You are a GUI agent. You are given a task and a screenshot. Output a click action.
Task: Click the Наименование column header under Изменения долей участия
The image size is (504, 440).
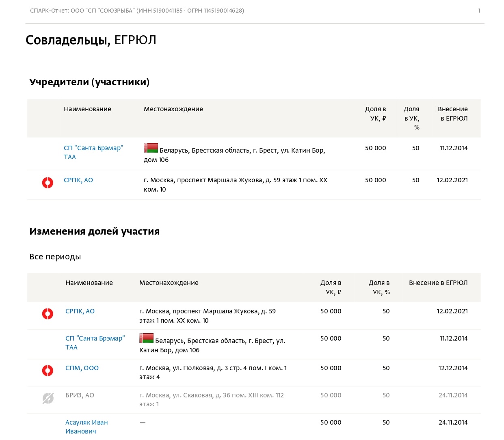(89, 283)
